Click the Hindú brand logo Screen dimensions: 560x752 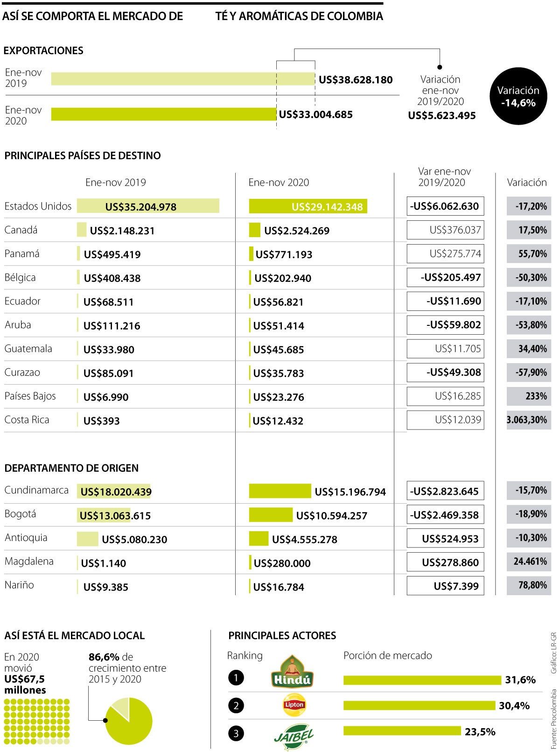[x=292, y=671]
